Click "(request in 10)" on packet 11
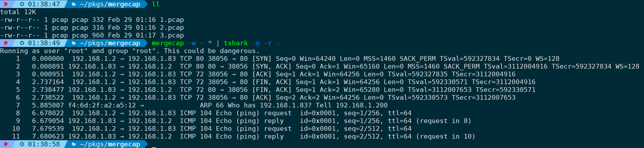The height and width of the screenshot is (148, 644). (446, 136)
